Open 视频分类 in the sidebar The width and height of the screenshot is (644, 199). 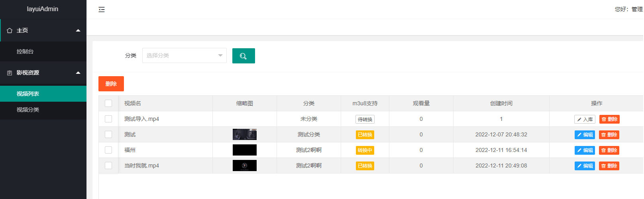28,110
